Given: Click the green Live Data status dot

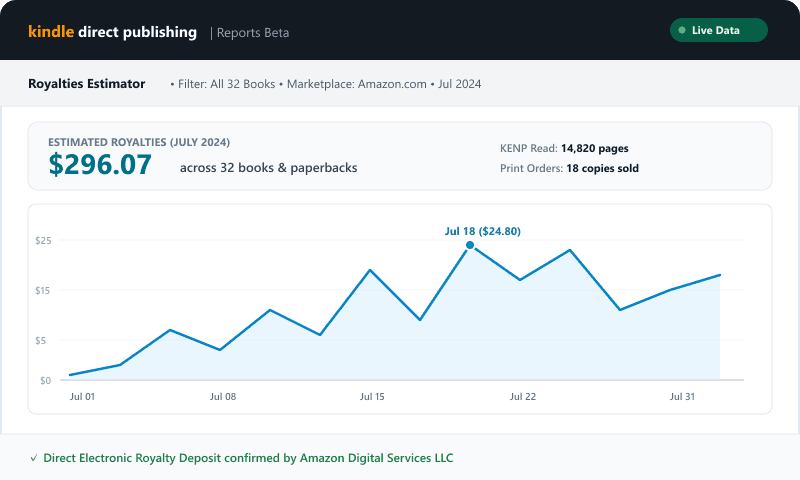Looking at the screenshot, I should [x=682, y=30].
